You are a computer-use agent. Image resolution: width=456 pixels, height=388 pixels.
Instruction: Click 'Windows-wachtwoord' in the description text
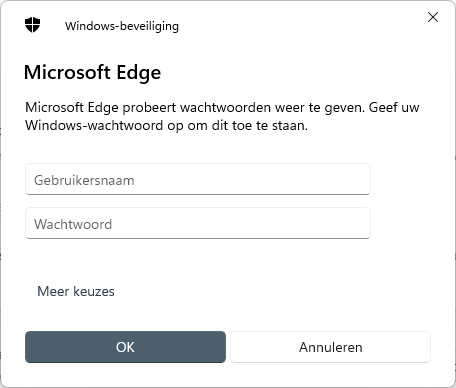94,126
